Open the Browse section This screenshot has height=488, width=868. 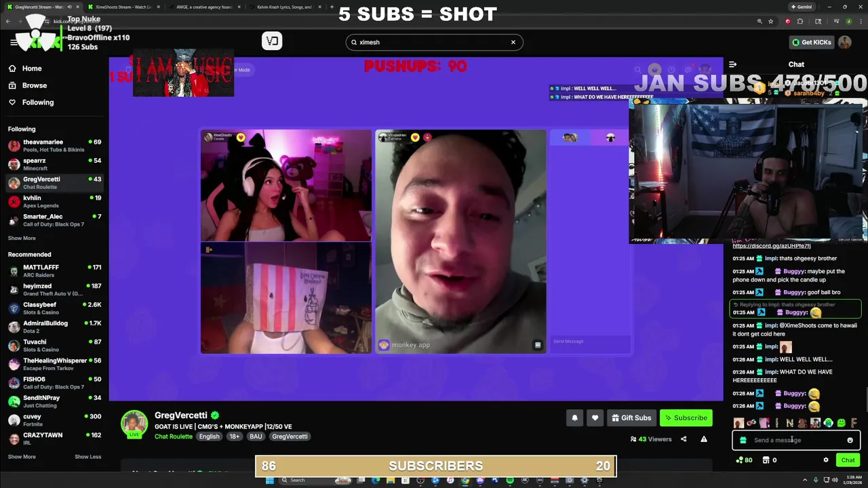27,85
